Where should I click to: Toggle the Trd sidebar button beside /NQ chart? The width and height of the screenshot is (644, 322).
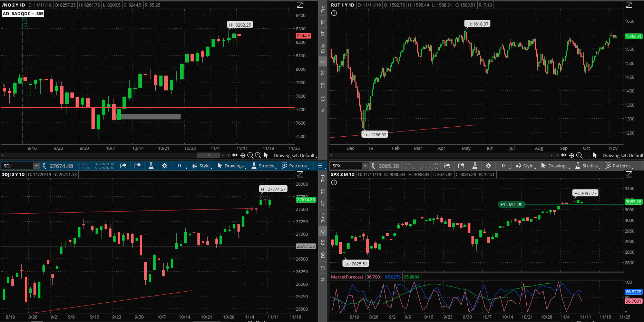click(x=323, y=9)
